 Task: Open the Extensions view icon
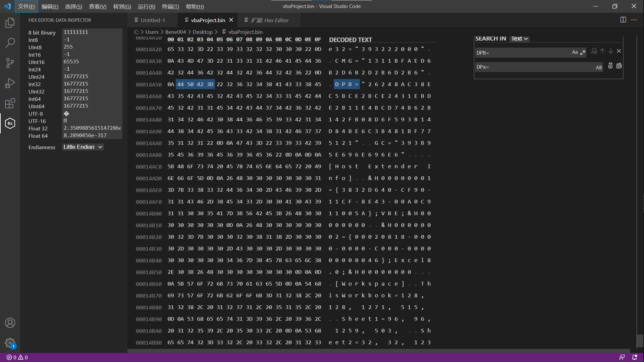(x=10, y=103)
